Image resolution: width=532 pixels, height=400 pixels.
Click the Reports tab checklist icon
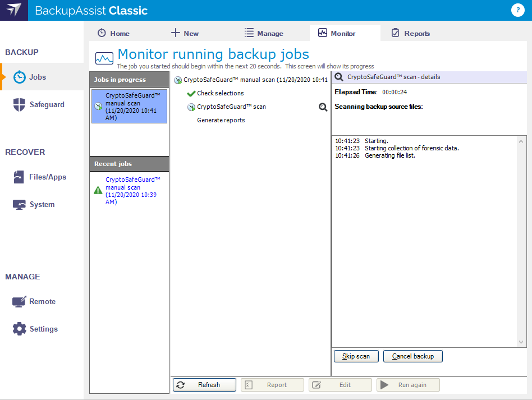(395, 33)
